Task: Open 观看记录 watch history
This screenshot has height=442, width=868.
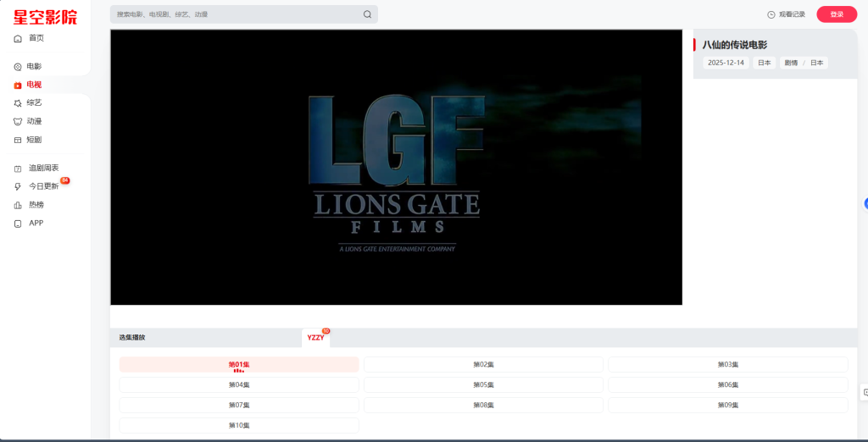Action: coord(786,14)
